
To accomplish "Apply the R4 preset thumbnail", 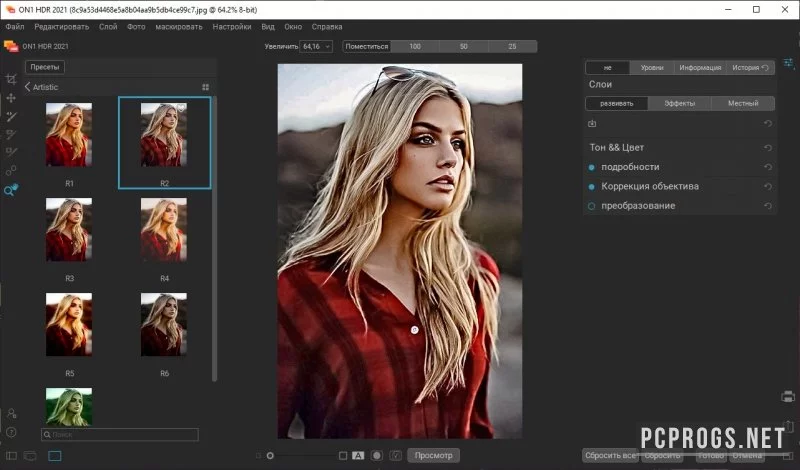I will tap(164, 230).
